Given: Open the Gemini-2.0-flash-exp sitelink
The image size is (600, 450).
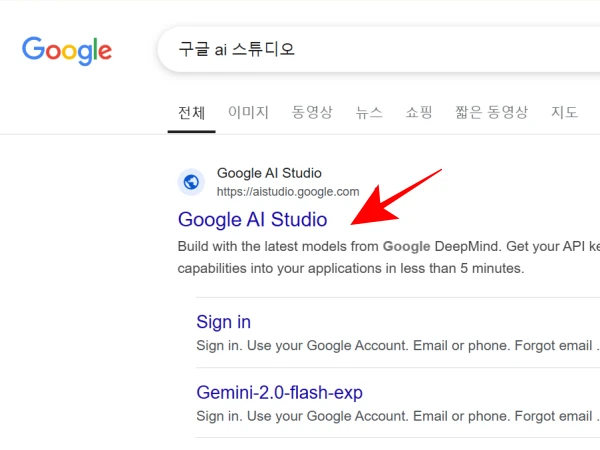Looking at the screenshot, I should pyautogui.click(x=280, y=393).
